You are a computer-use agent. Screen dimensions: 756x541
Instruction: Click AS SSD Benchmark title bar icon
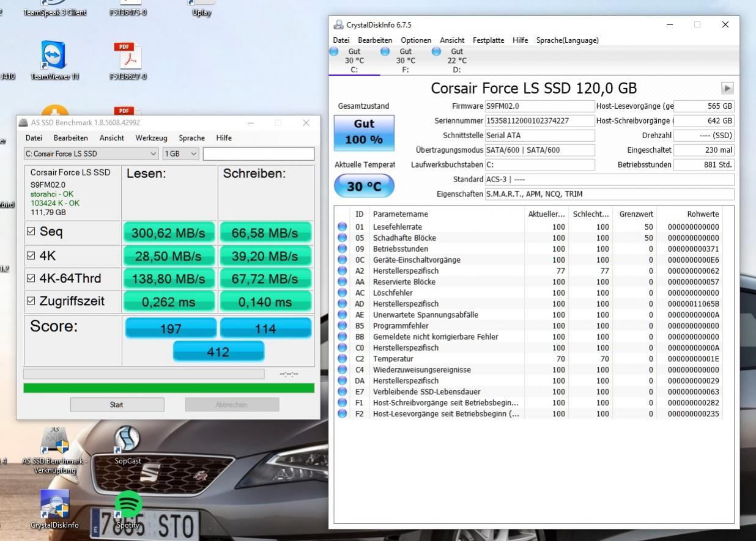pyautogui.click(x=23, y=123)
